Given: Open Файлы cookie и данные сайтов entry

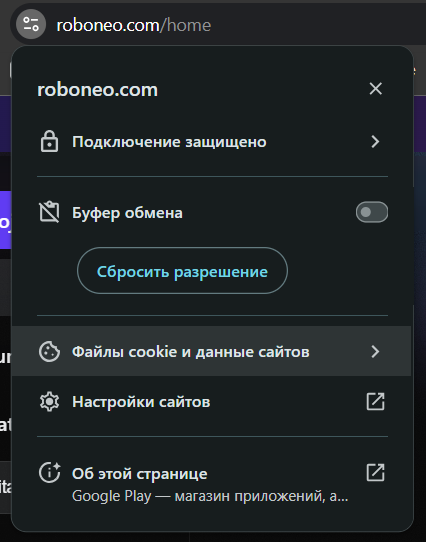Looking at the screenshot, I should (212, 351).
